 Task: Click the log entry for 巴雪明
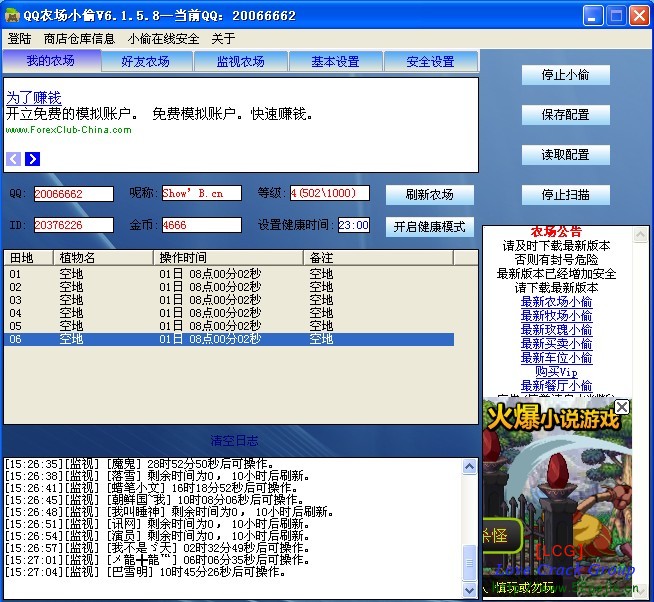[146, 572]
